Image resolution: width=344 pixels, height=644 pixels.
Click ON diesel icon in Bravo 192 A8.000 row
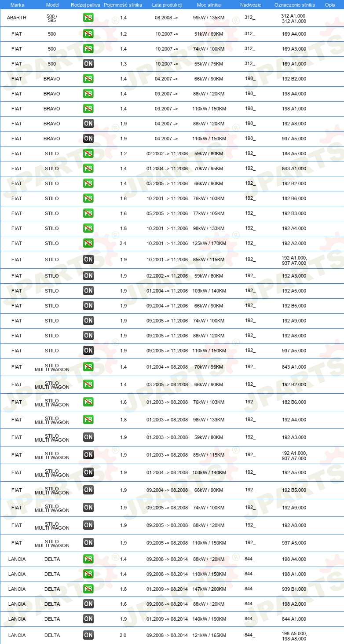point(88,124)
